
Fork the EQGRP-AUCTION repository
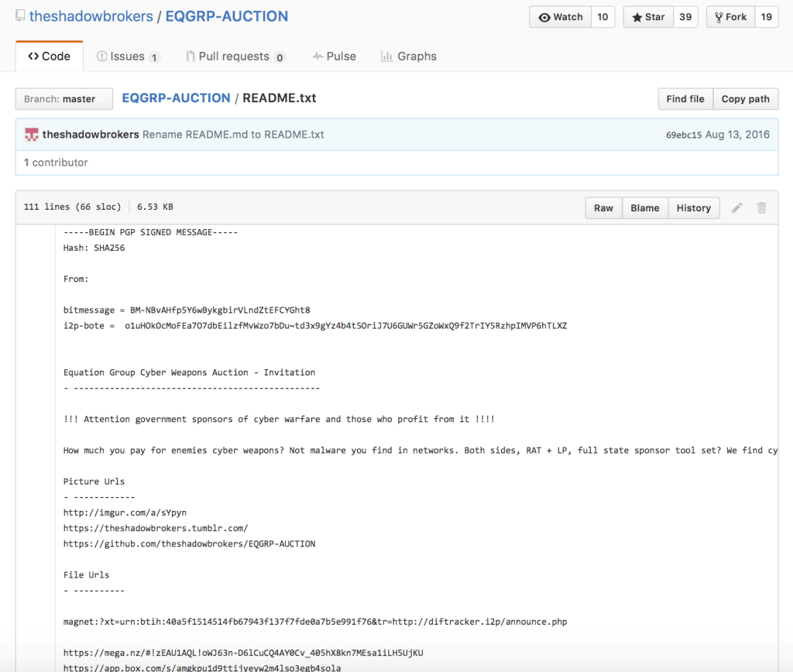(730, 17)
